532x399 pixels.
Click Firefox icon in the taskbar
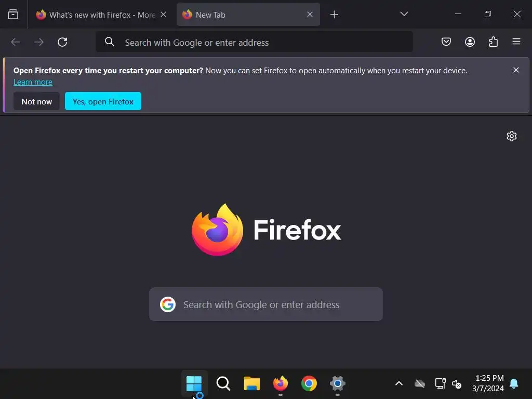(x=280, y=383)
